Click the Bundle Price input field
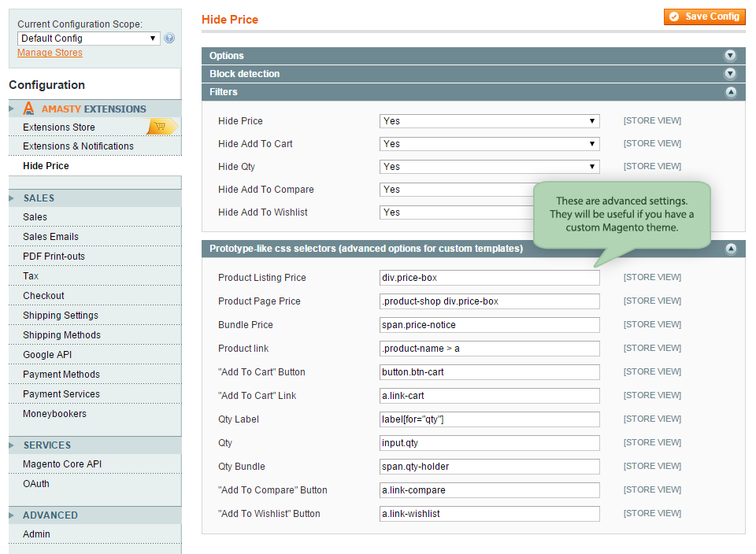Image resolution: width=756 pixels, height=554 pixels. [489, 325]
